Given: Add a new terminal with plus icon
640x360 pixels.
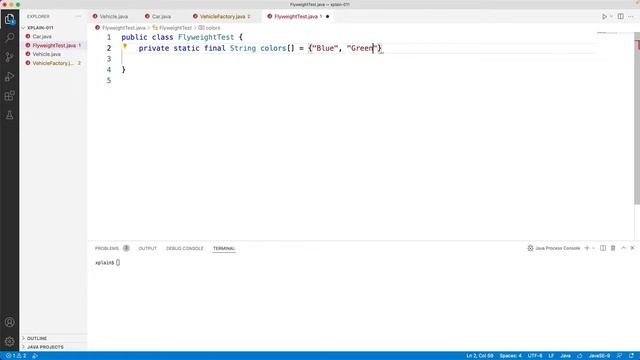Looking at the screenshot, I should click(587, 248).
